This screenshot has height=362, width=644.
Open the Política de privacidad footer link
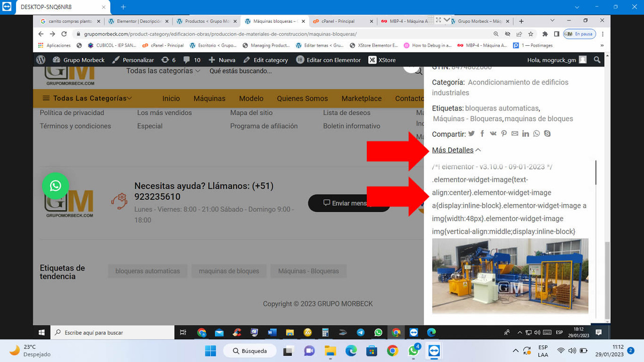72,113
